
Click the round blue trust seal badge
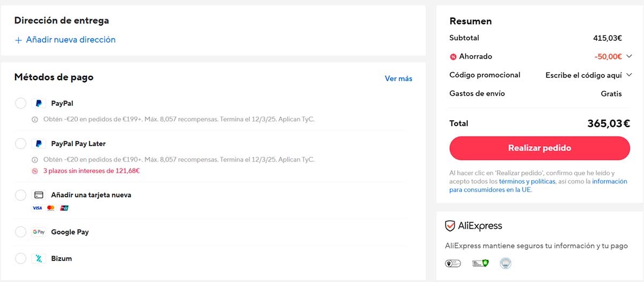pos(506,263)
